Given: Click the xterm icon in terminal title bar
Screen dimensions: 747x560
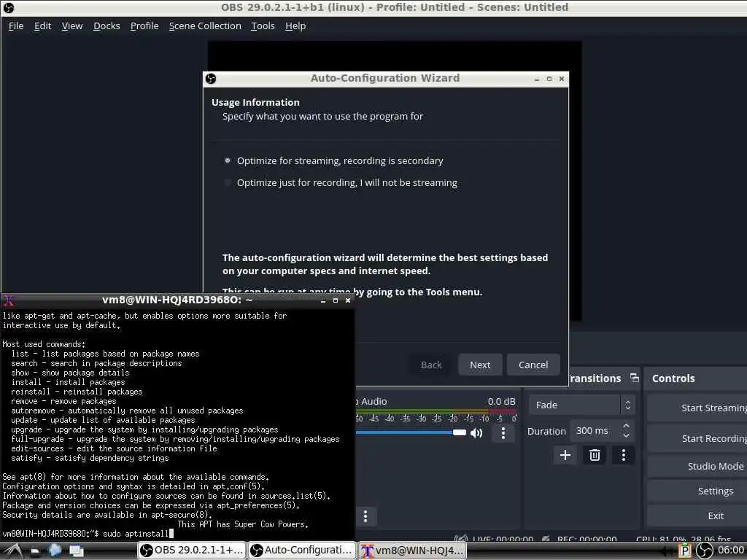Looking at the screenshot, I should click(x=9, y=300).
